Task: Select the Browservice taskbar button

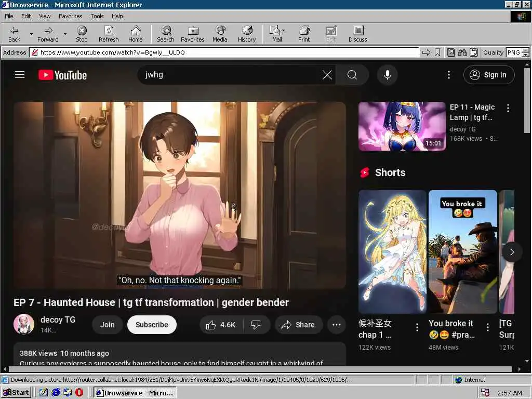Action: [x=135, y=393]
